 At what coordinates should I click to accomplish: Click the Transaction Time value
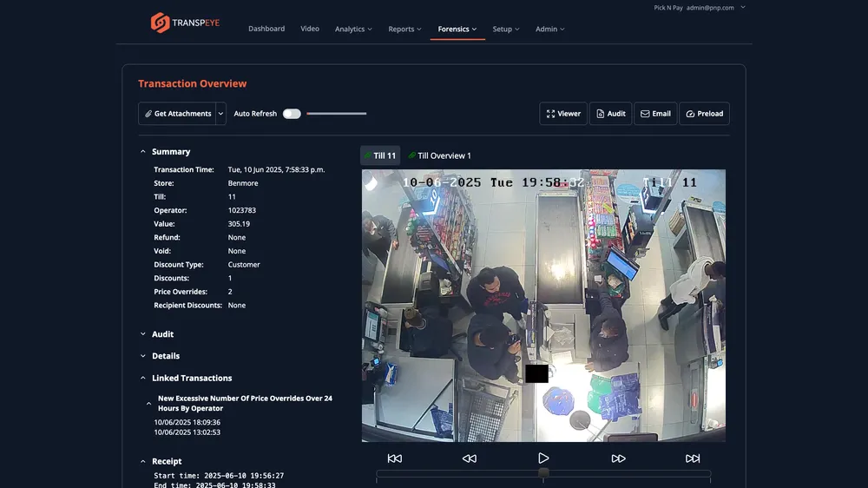[276, 169]
